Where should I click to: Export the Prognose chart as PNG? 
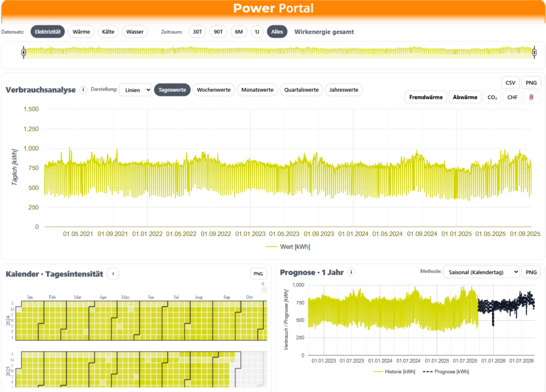click(531, 272)
